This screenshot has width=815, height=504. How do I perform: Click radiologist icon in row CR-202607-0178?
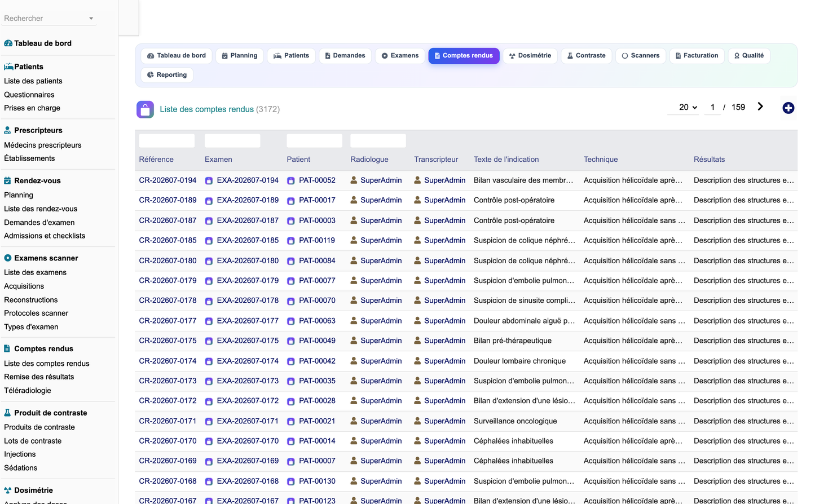pyautogui.click(x=354, y=300)
